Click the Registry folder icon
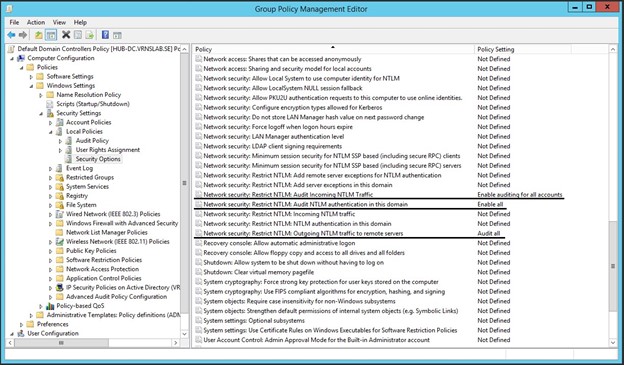The height and width of the screenshot is (365, 624). tap(60, 196)
